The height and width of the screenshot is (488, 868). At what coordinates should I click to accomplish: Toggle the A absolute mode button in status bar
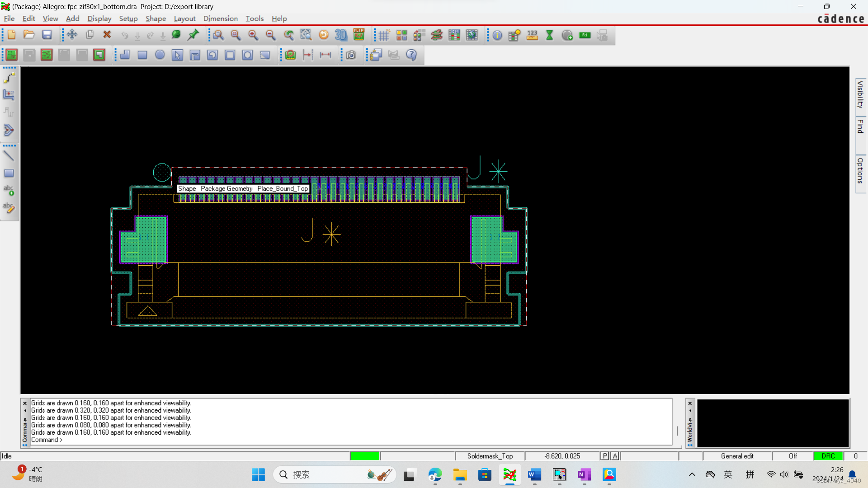pyautogui.click(x=615, y=456)
